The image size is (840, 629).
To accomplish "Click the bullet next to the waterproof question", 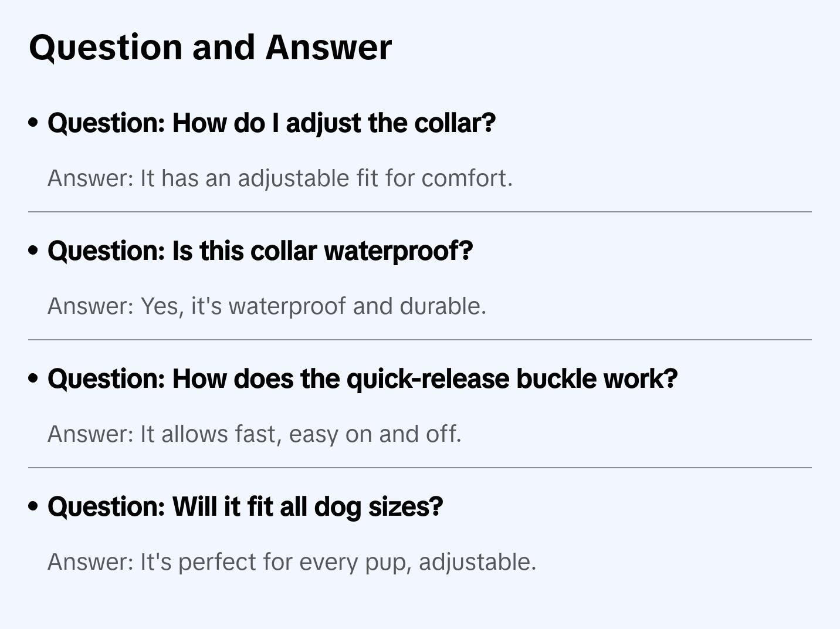I will 33,251.
